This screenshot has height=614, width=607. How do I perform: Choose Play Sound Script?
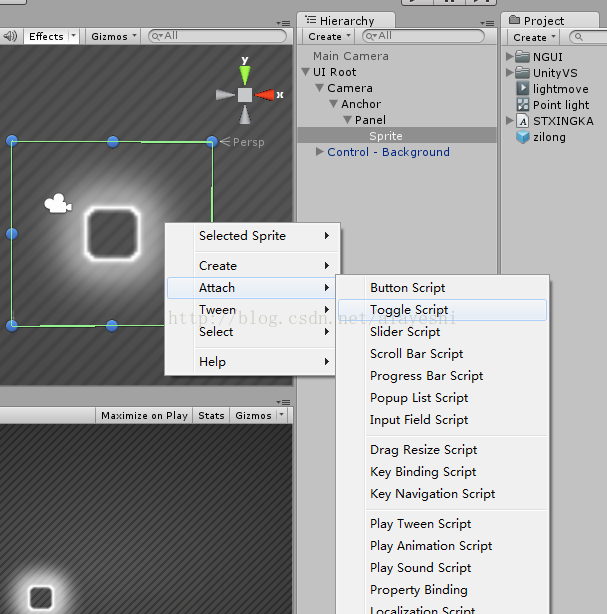(x=443, y=568)
